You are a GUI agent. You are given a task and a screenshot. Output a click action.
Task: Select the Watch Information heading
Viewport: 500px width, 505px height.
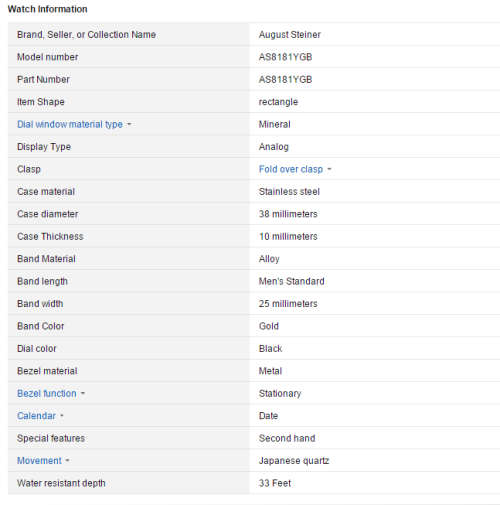47,9
